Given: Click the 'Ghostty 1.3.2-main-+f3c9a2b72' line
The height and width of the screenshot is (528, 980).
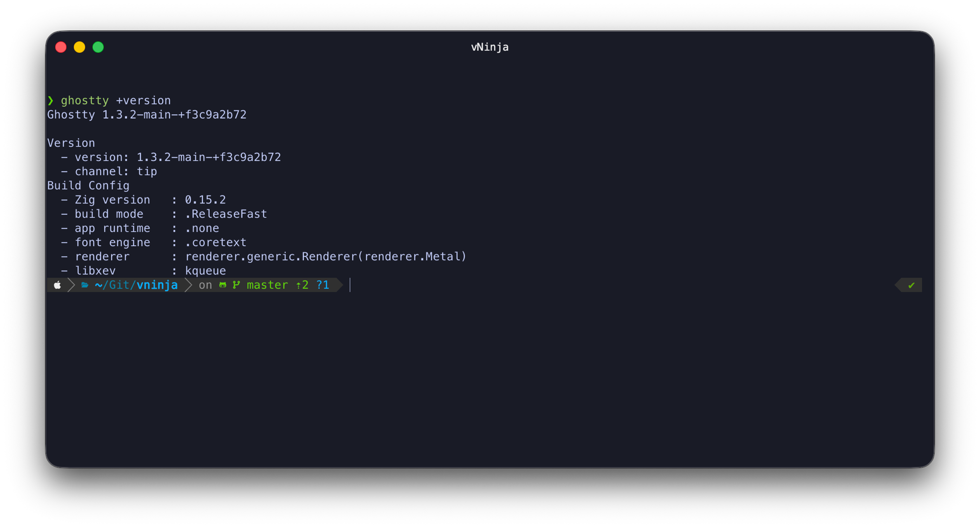Looking at the screenshot, I should (x=147, y=115).
